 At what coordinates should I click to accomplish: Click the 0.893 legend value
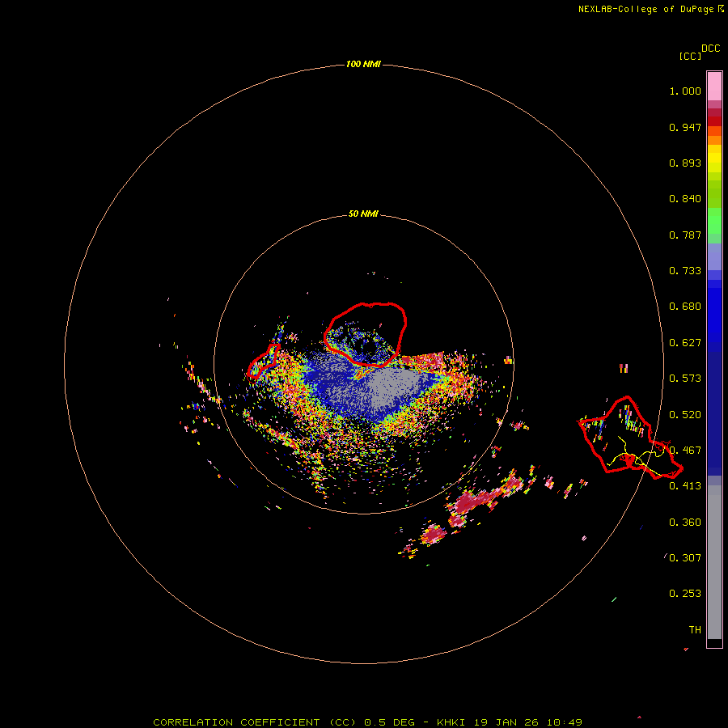[x=685, y=163]
